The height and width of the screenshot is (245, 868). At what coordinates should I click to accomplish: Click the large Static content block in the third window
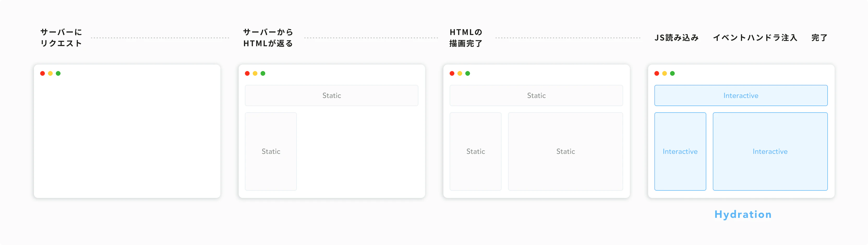pyautogui.click(x=566, y=151)
